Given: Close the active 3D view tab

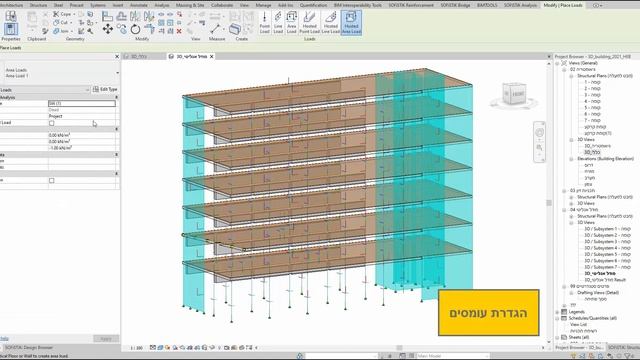Looking at the screenshot, I should pyautogui.click(x=211, y=56).
